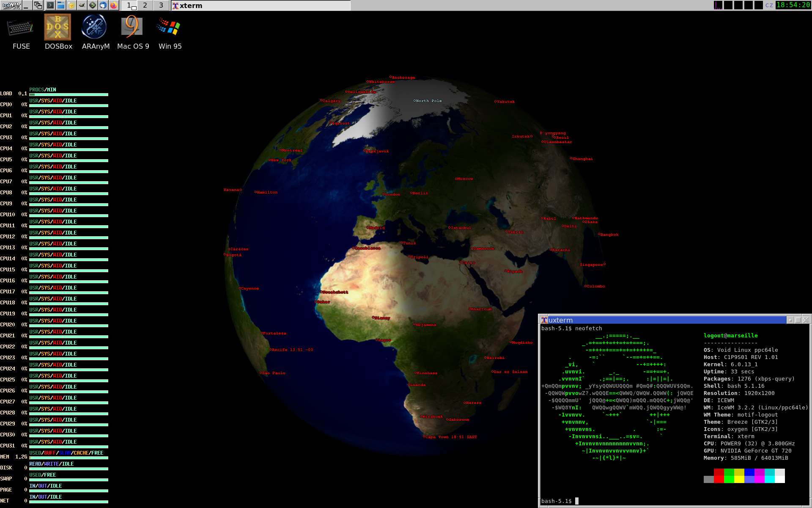Launch ARAnyM from the desktop
Image resolution: width=812 pixels, height=508 pixels.
pos(95,32)
